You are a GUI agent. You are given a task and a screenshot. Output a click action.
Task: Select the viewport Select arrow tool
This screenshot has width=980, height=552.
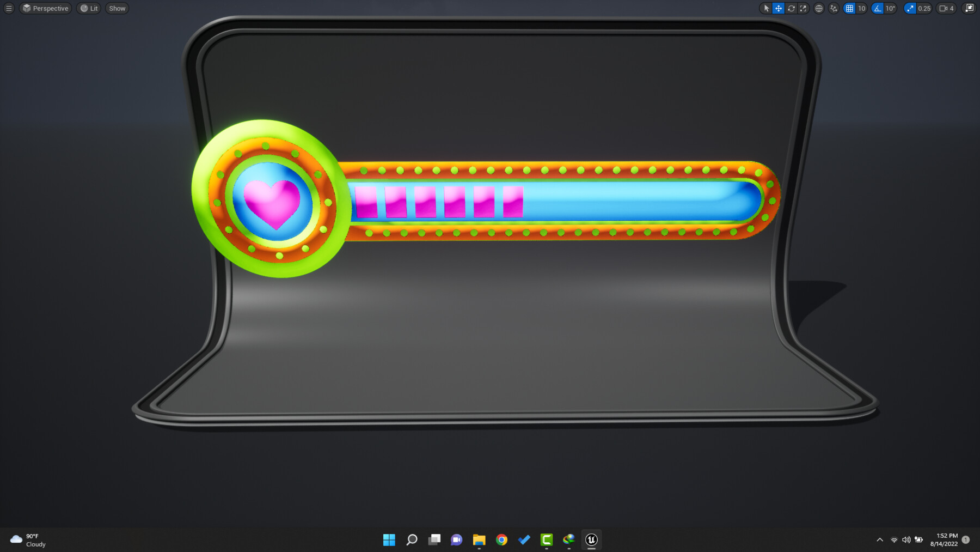[767, 8]
